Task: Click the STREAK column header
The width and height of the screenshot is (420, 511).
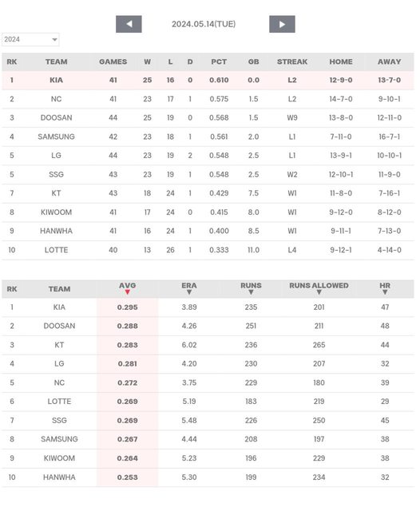Action: 292,62
